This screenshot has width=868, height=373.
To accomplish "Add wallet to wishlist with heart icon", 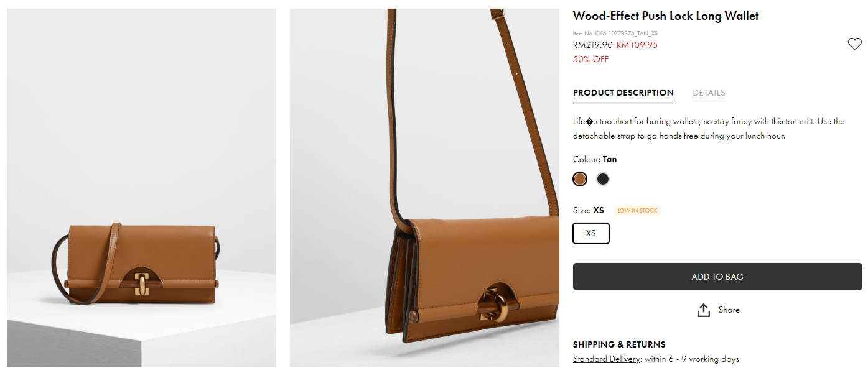I will pos(854,44).
